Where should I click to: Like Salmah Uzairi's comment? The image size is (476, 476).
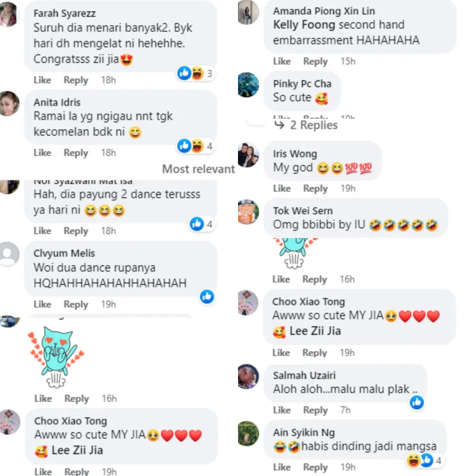point(281,410)
